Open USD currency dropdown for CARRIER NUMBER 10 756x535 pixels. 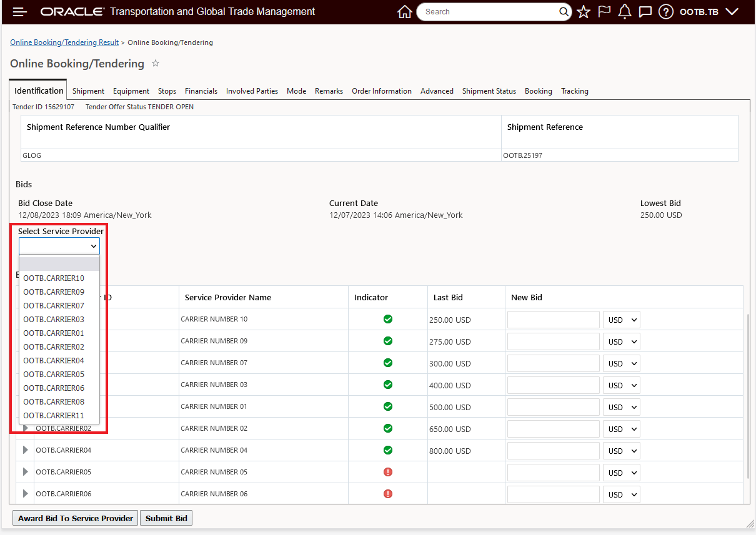click(622, 320)
